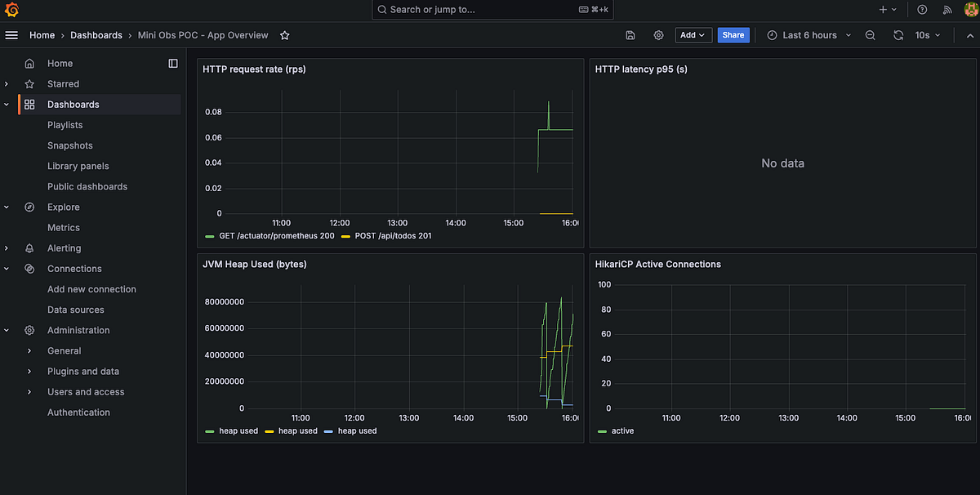Open HikariCP Active Connections panel title
Viewport: 980px width, 495px height.
tap(658, 265)
